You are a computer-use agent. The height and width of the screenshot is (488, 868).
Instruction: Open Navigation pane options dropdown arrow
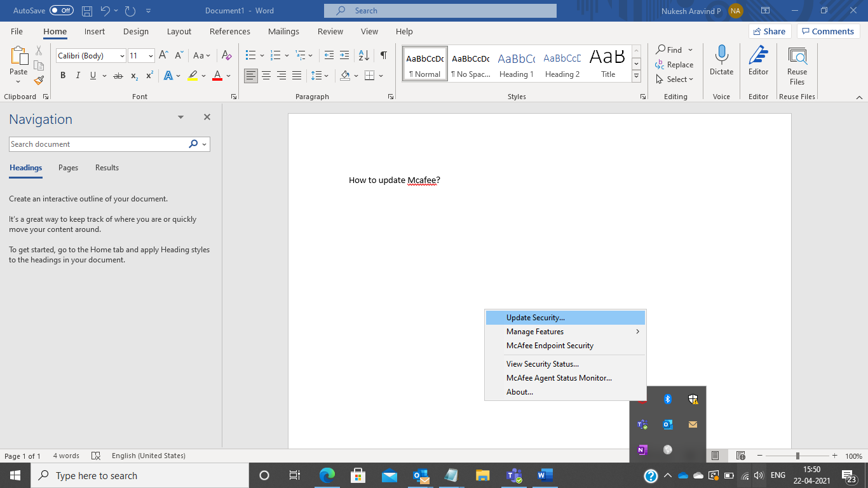coord(180,118)
